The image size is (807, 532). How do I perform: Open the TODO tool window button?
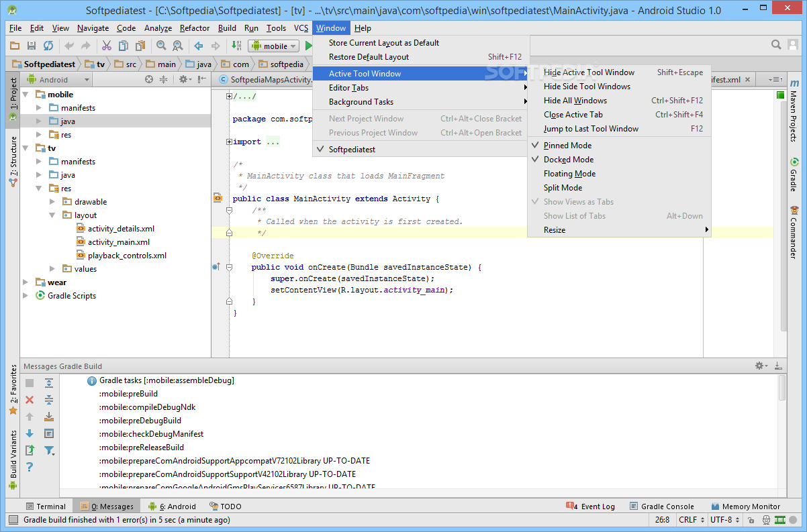click(225, 507)
